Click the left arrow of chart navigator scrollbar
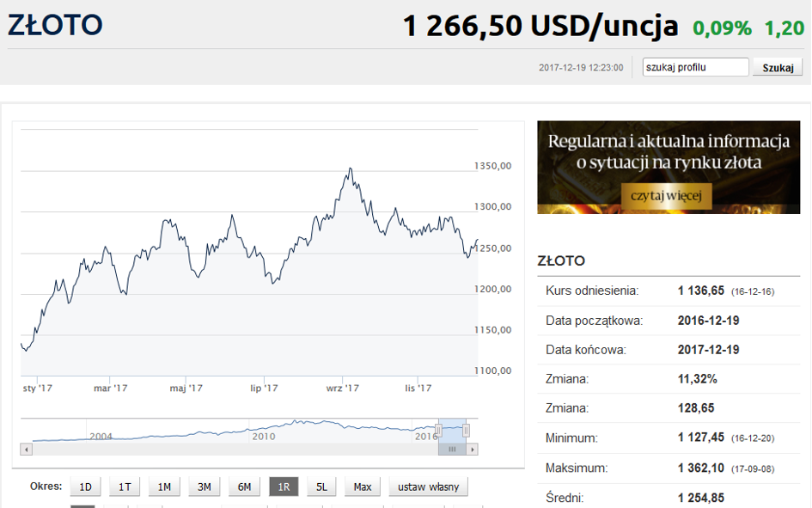Image resolution: width=812 pixels, height=508 pixels. [x=26, y=450]
